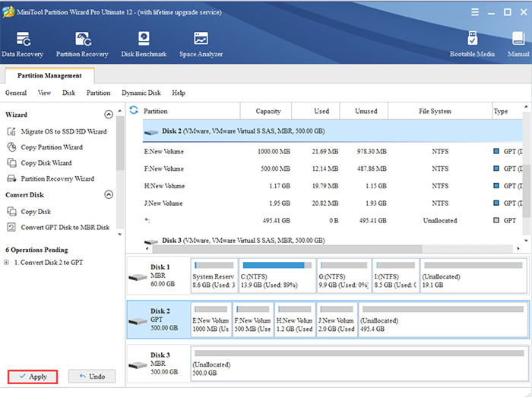Collapse the Wizard section
The width and height of the screenshot is (532, 397).
[x=108, y=115]
